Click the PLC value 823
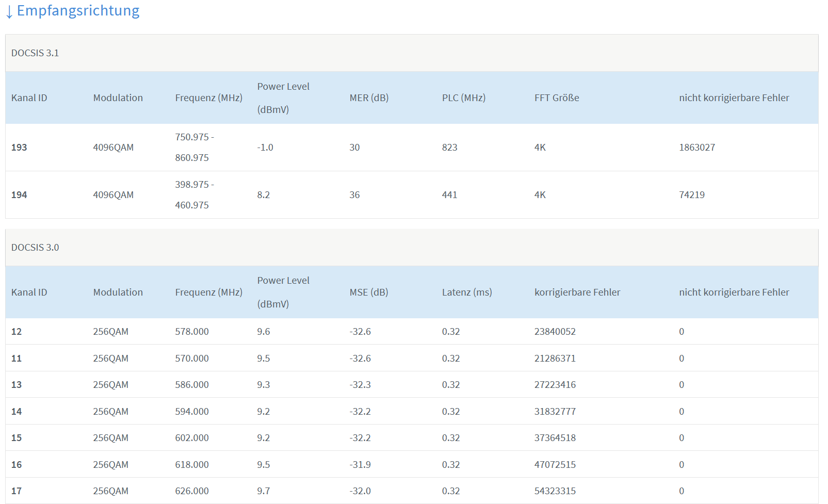 coord(450,148)
